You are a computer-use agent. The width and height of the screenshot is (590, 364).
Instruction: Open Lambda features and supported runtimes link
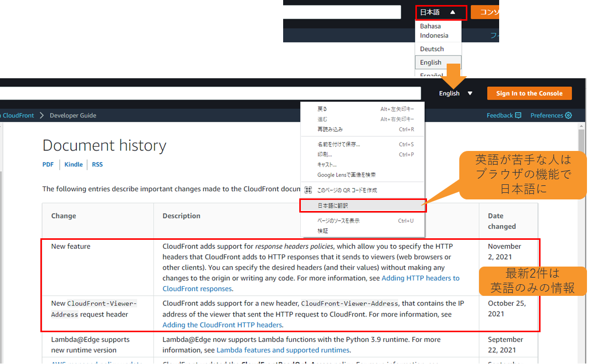click(x=283, y=350)
